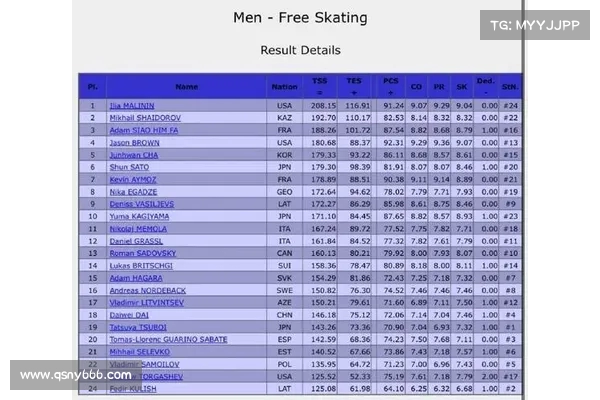Viewport: 600px width, 400px height.
Task: Open Shun SATO skater link
Action: coord(129,167)
